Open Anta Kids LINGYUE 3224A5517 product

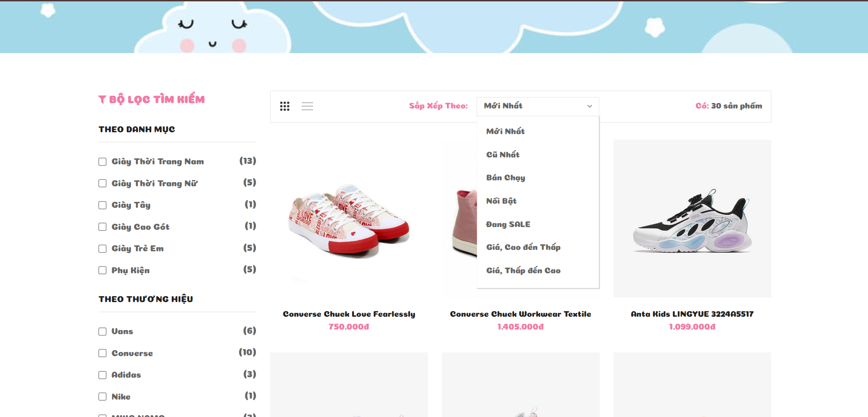click(x=692, y=314)
